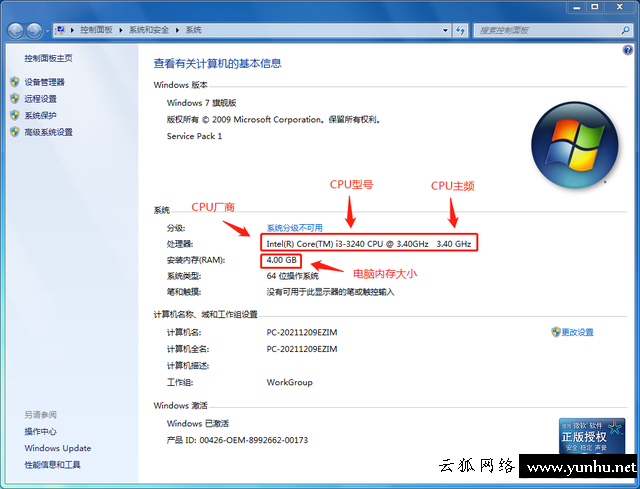Select 系统和安全 in the breadcrumb path
This screenshot has width=640, height=489.
[x=149, y=30]
